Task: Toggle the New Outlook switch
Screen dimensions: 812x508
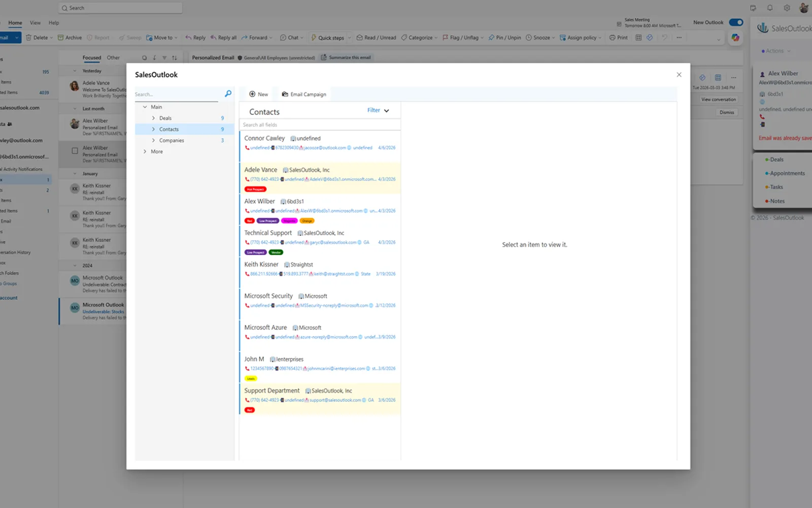Action: click(x=736, y=22)
